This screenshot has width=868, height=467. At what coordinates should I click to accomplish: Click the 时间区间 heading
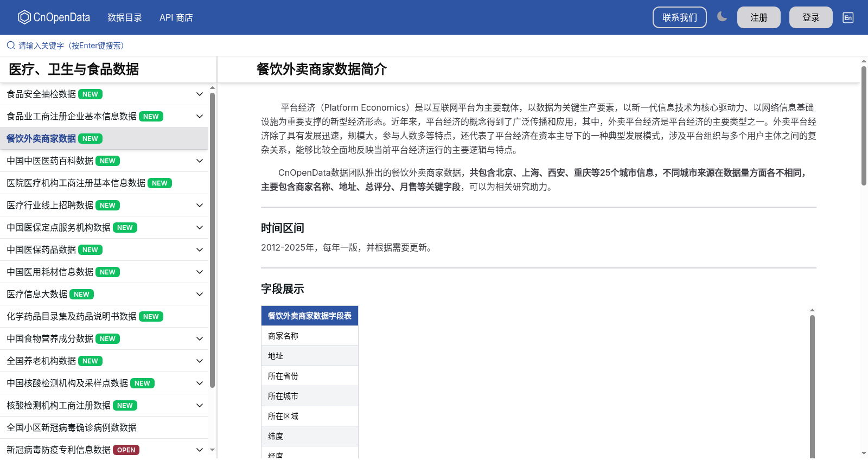point(283,228)
